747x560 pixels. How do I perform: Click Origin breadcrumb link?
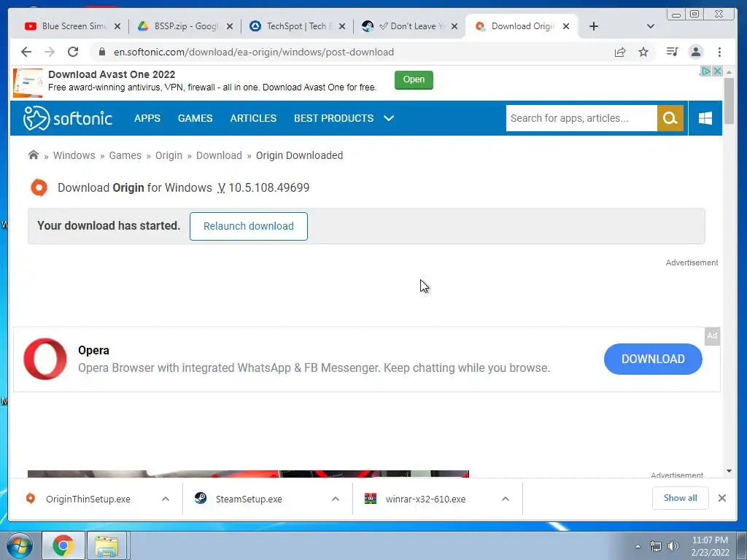pos(169,155)
